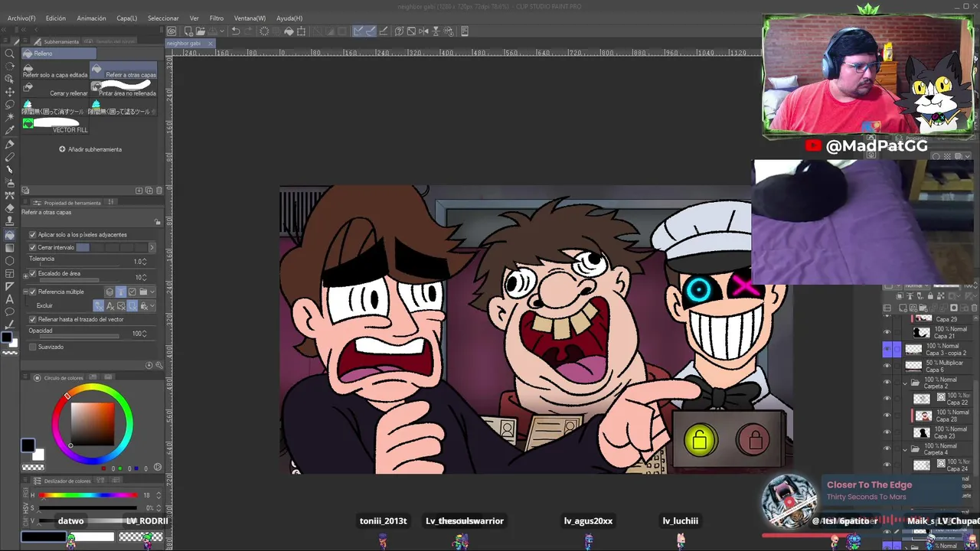Select the Capa 21 layer thumbnail

point(922,332)
